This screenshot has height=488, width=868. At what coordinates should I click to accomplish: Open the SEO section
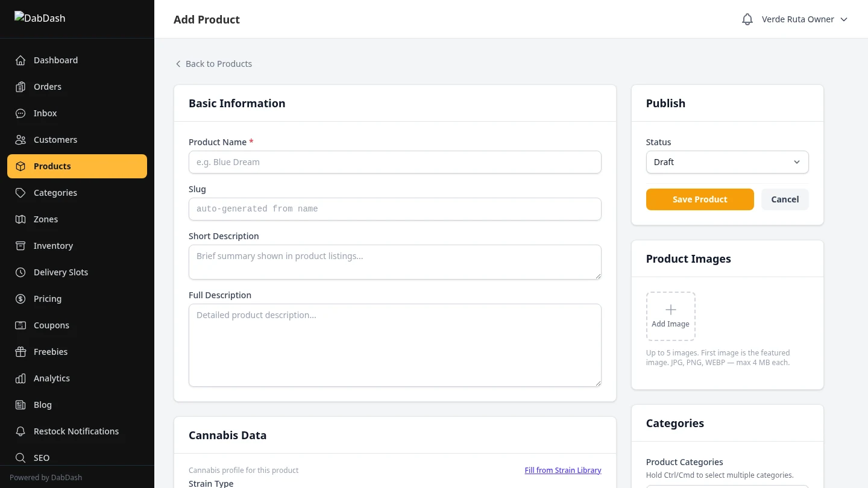coord(41,458)
